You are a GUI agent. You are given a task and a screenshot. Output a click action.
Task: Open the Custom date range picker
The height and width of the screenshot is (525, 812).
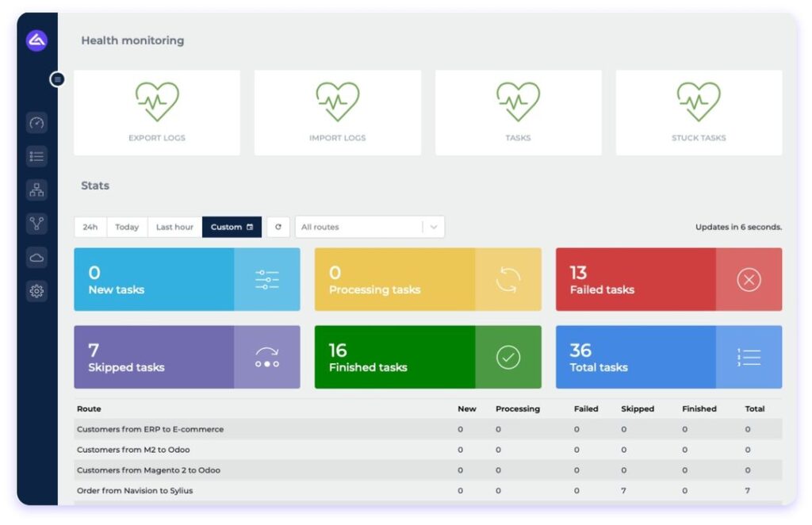coord(232,227)
